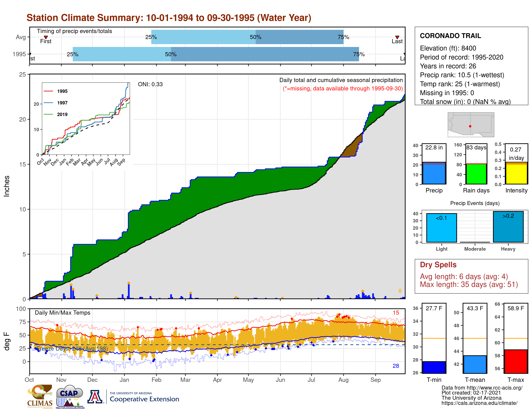Click Temp rank: 25 line
The height and width of the screenshot is (411, 532).
[460, 84]
